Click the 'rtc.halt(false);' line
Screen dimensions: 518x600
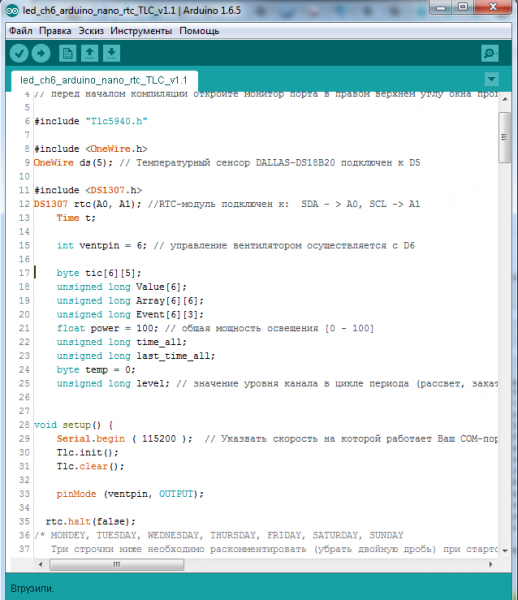[x=91, y=520]
